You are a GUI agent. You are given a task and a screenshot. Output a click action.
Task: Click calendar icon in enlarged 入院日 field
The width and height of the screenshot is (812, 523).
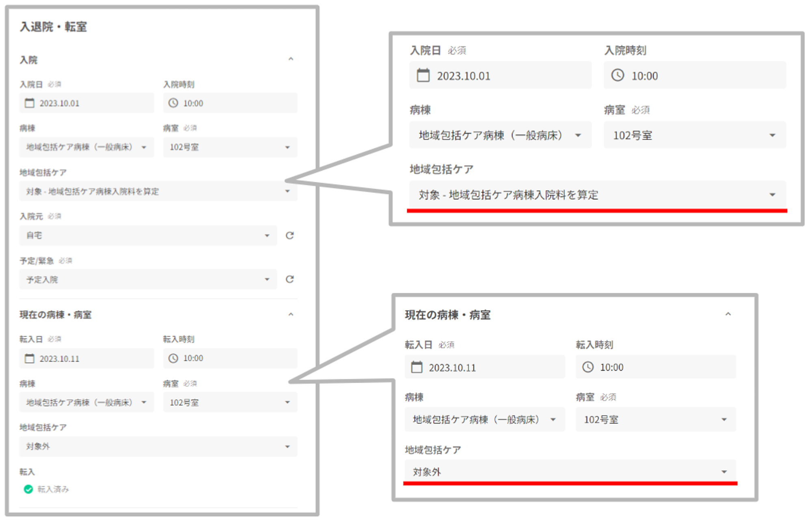pyautogui.click(x=423, y=76)
